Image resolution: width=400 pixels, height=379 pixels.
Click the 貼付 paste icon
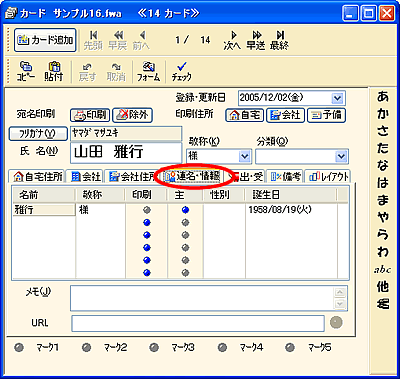[x=54, y=71]
